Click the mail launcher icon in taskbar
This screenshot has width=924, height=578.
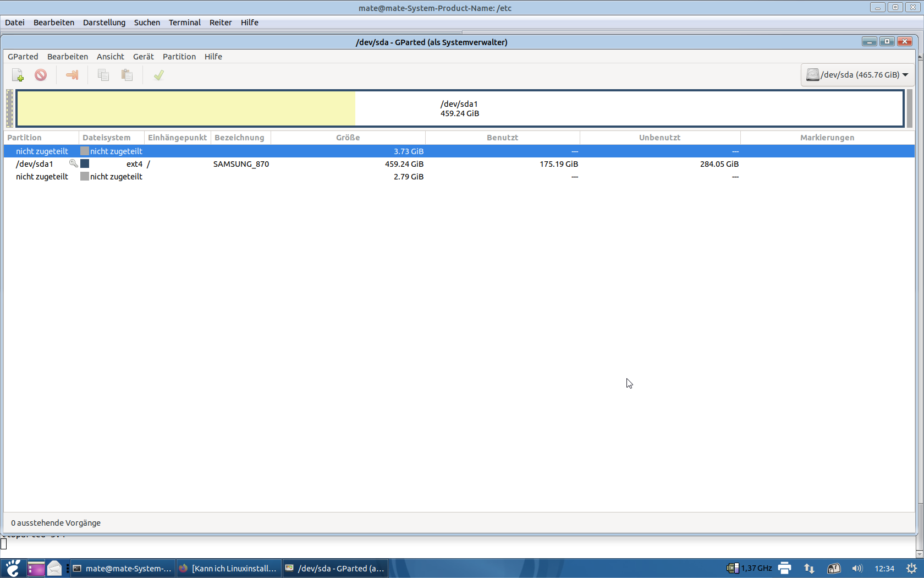pos(54,568)
